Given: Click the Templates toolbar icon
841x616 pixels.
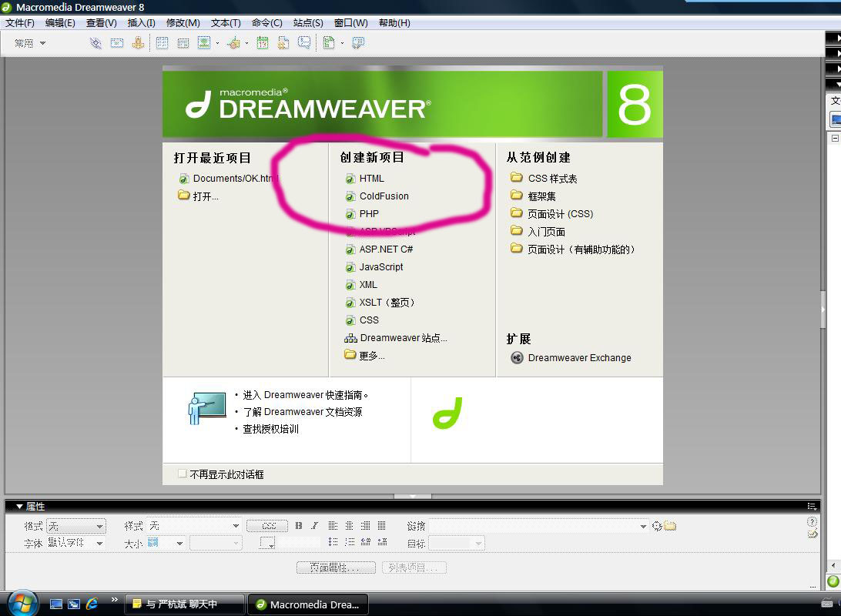Looking at the screenshot, I should 330,43.
